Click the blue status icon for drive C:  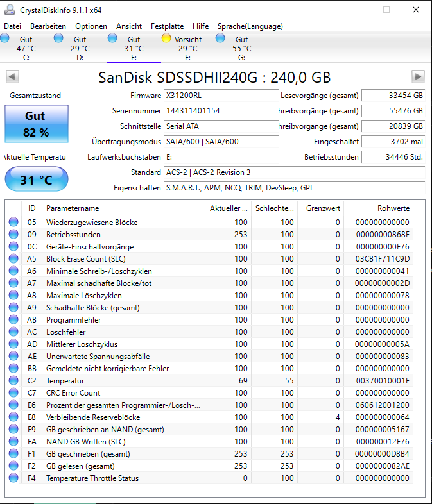tap(4, 38)
